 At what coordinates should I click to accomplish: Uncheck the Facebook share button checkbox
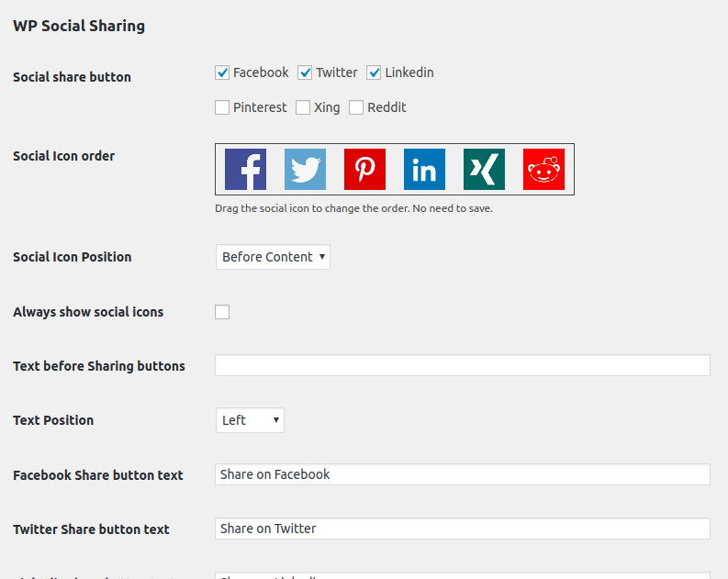tap(222, 72)
